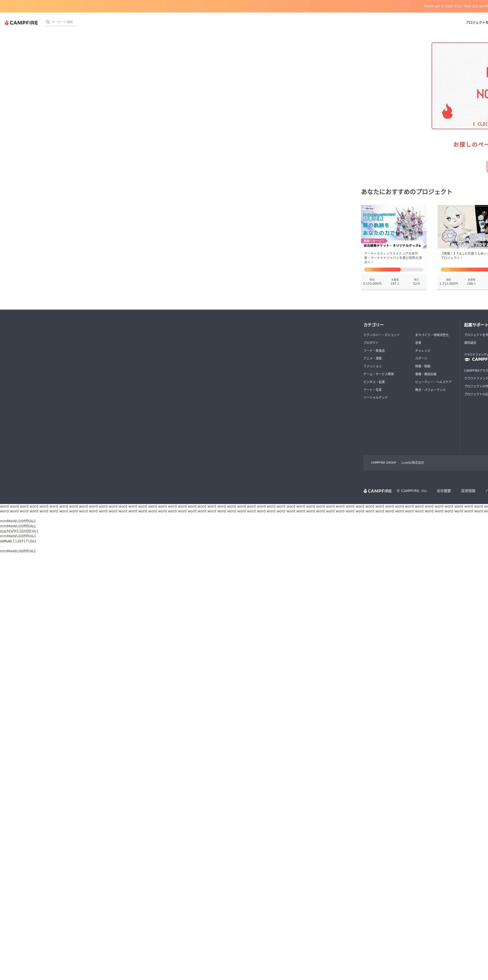
Task: Open アニメ・漫画 category link
Action: (x=372, y=358)
